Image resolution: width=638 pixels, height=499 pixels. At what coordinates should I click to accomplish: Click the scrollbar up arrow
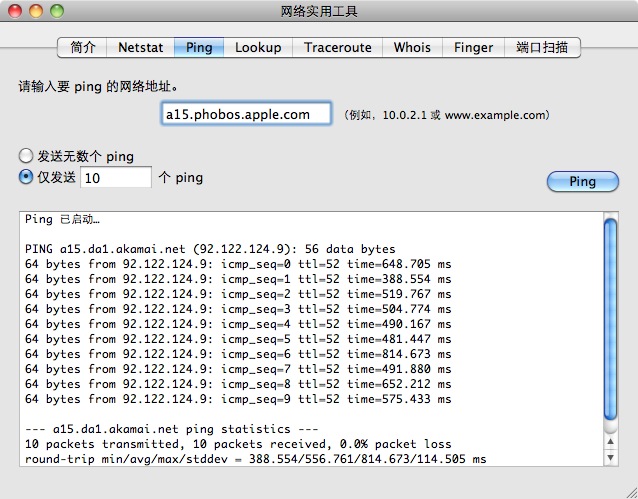[610, 442]
